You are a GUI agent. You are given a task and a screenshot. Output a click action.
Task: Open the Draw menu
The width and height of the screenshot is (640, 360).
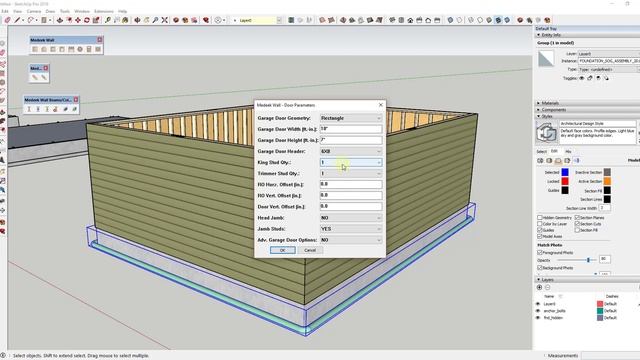(50, 11)
